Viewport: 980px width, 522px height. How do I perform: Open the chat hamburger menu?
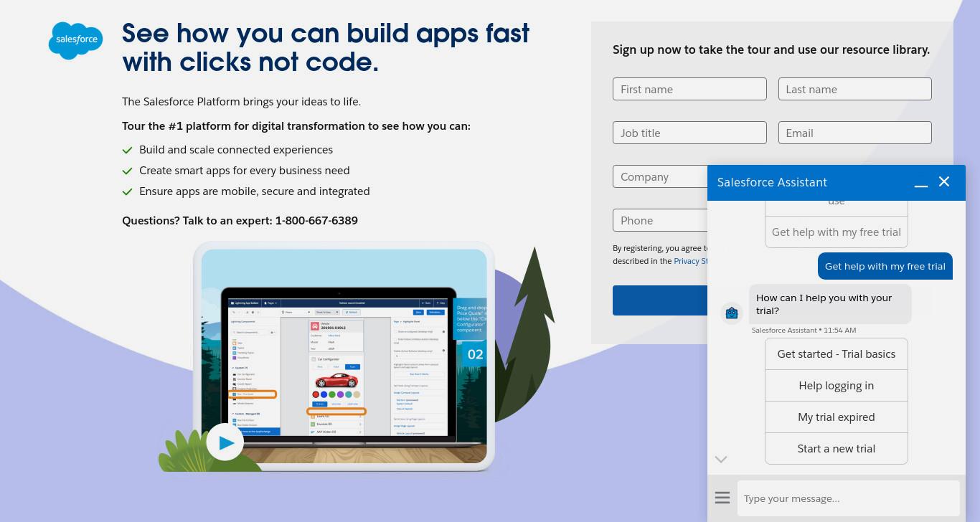tap(722, 498)
